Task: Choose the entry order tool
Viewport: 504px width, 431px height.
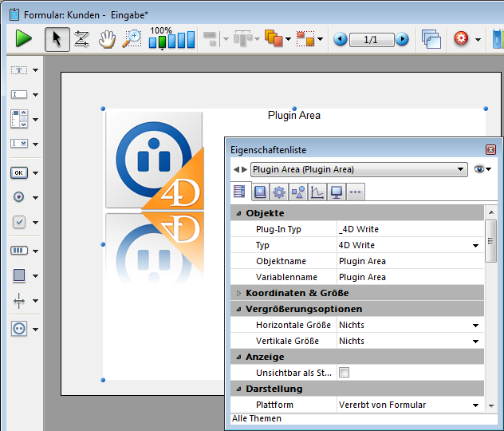Action: pos(81,38)
